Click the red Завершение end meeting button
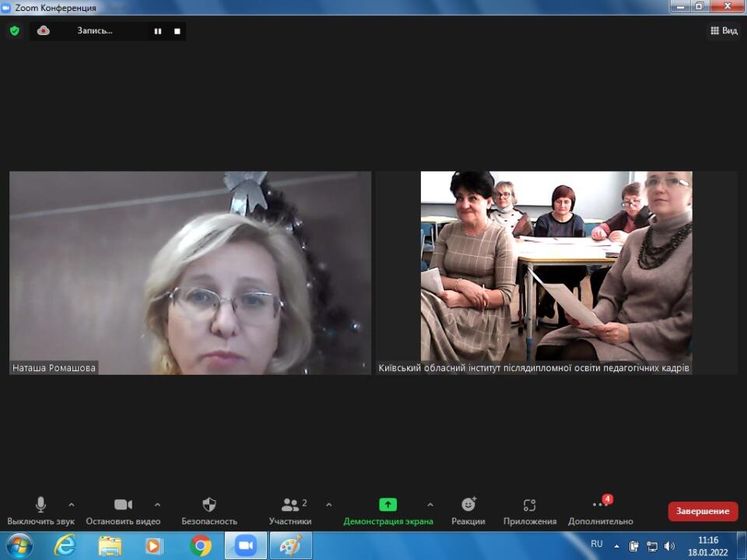Image resolution: width=747 pixels, height=560 pixels. point(703,511)
